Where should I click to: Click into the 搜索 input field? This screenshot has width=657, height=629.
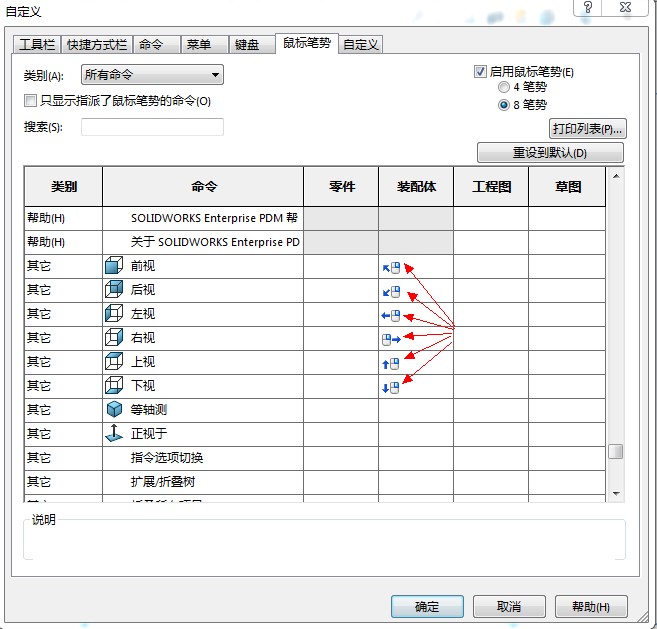click(152, 127)
